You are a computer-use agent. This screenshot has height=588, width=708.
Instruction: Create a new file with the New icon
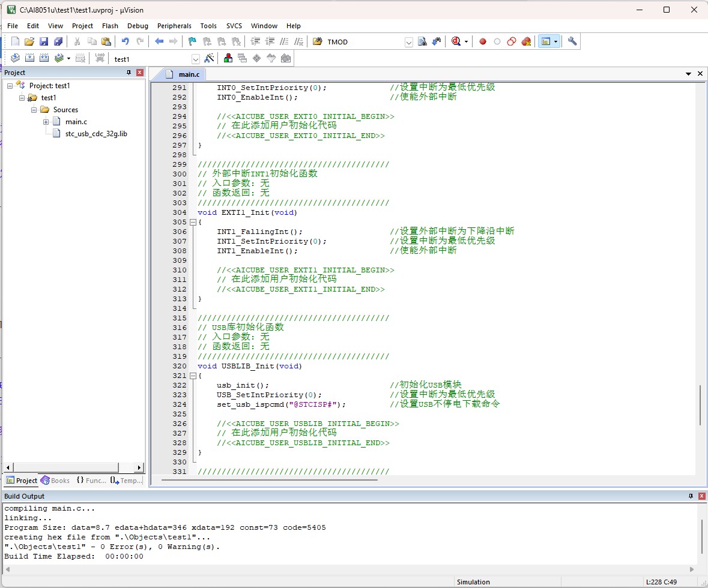click(16, 41)
